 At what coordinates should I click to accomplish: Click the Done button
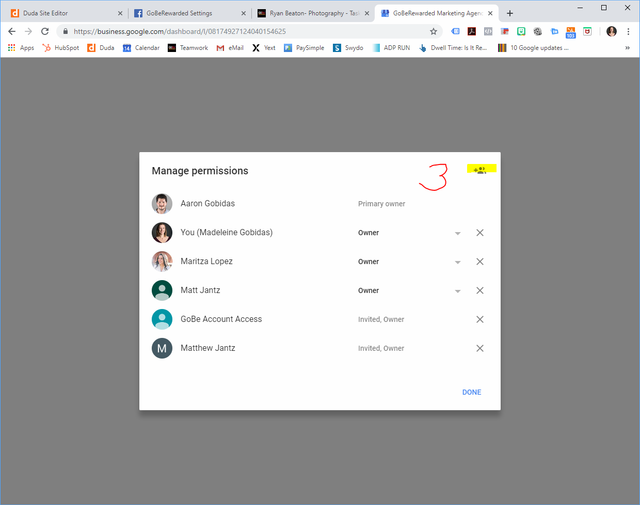471,392
